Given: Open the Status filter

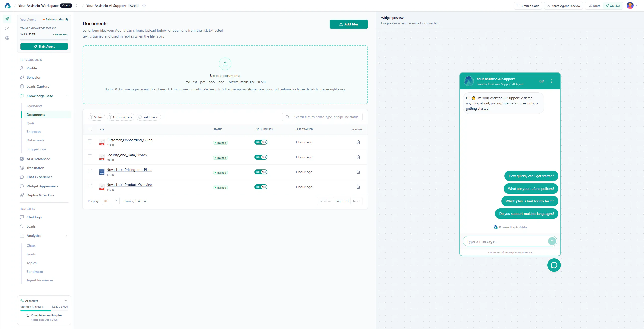Looking at the screenshot, I should tap(96, 117).
